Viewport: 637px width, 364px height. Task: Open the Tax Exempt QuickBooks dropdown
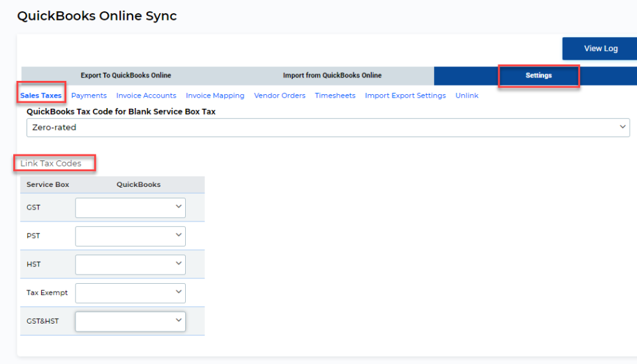pyautogui.click(x=130, y=293)
